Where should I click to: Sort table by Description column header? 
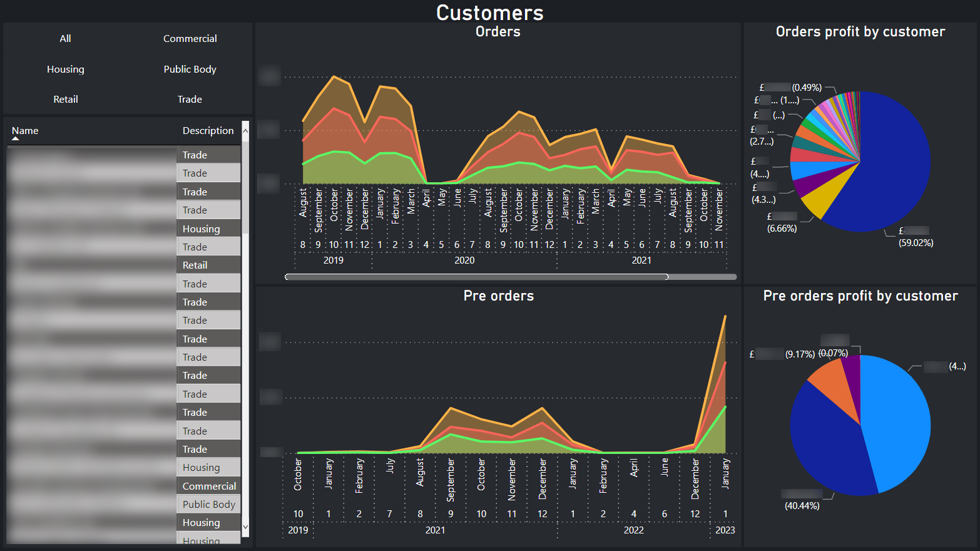pyautogui.click(x=208, y=131)
